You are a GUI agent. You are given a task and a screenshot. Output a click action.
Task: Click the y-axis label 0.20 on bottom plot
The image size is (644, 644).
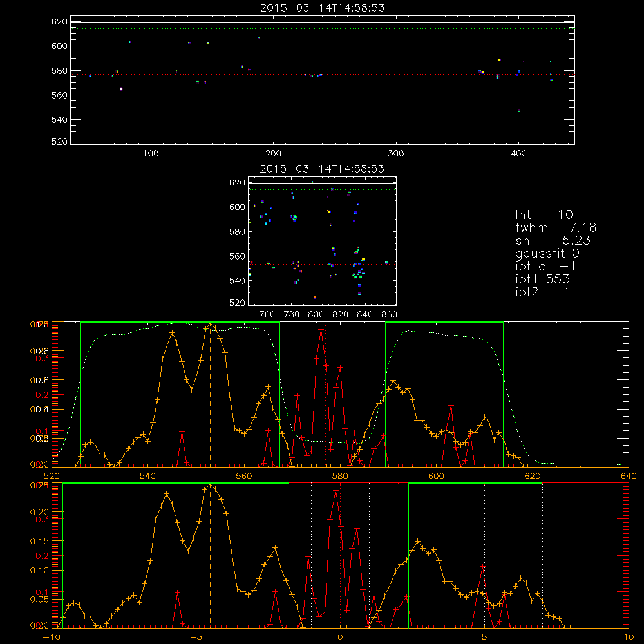39,512
